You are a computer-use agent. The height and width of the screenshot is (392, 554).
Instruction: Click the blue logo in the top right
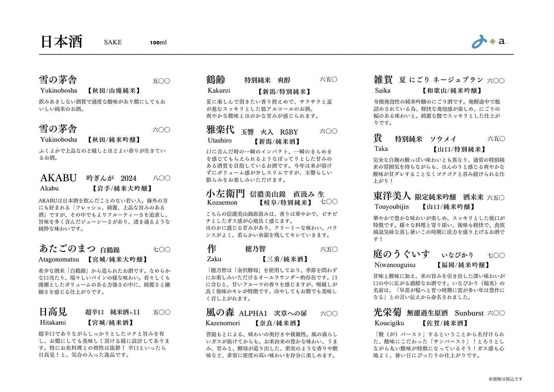tap(480, 42)
